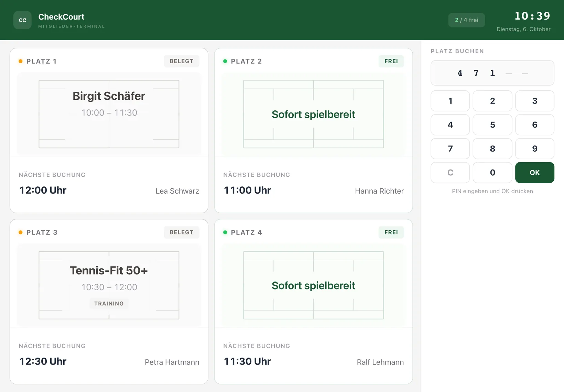Click the orange status dot of Platz 1
The width and height of the screenshot is (564, 392).
(21, 61)
